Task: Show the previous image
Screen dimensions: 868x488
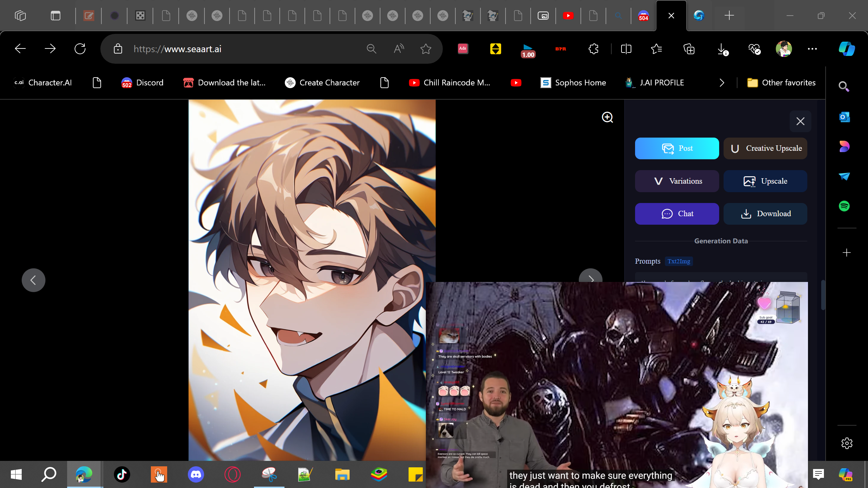Action: tap(33, 280)
